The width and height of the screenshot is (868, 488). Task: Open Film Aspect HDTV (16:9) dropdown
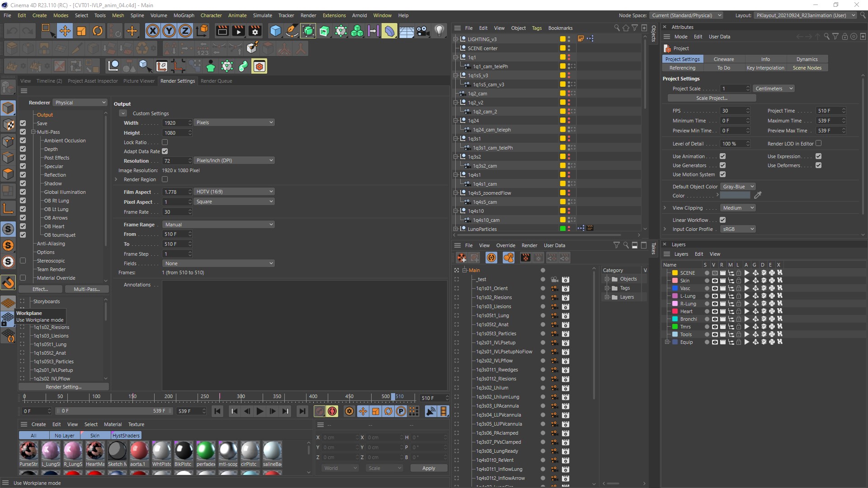[x=234, y=192]
